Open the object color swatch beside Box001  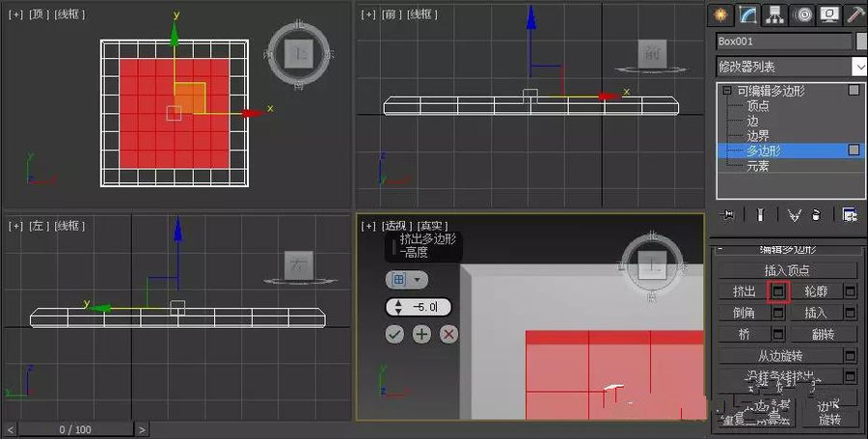tap(862, 41)
